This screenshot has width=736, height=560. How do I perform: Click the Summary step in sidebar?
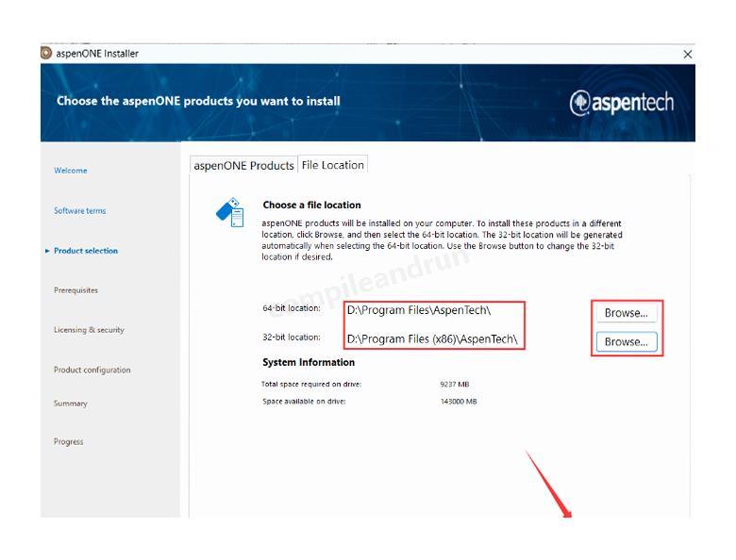click(71, 404)
